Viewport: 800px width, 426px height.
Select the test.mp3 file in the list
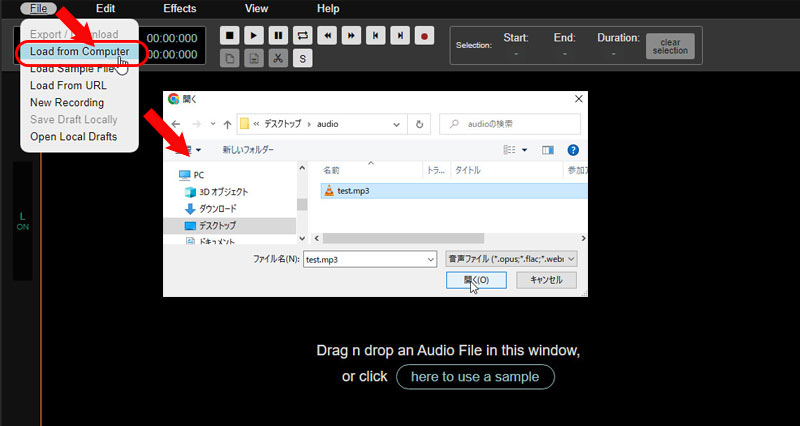pos(353,190)
